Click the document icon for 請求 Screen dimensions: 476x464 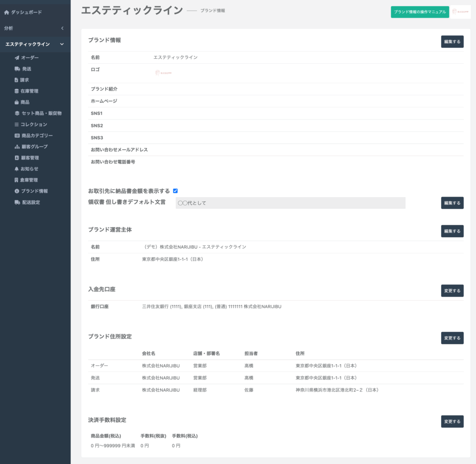tap(17, 80)
